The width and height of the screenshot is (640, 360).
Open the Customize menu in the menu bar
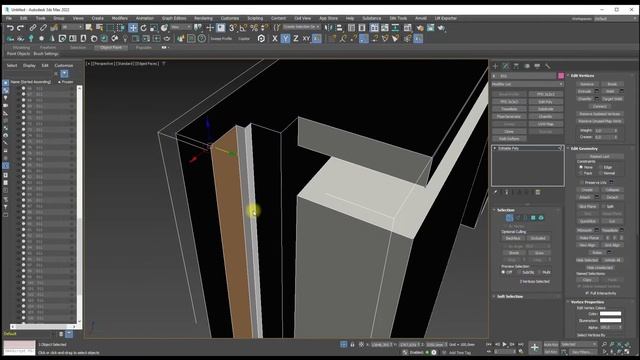pyautogui.click(x=230, y=18)
